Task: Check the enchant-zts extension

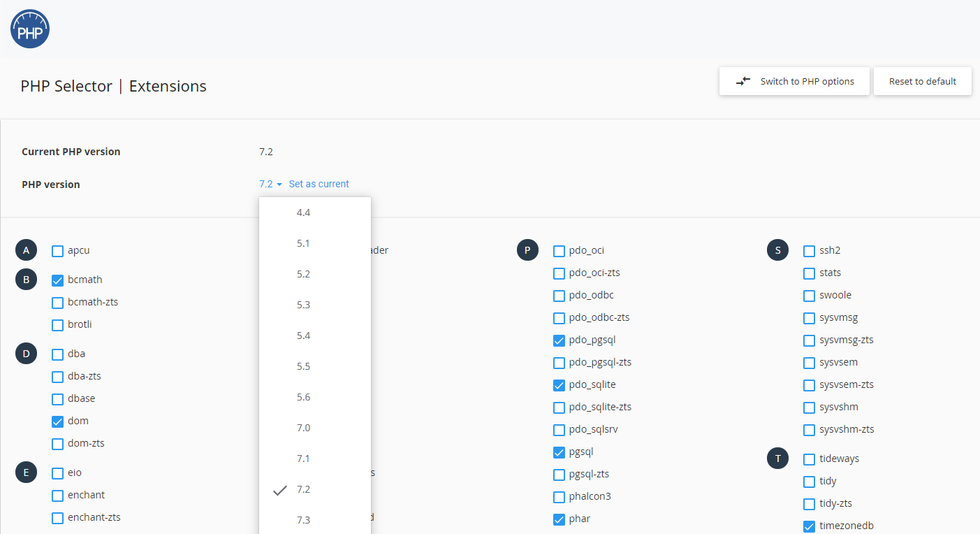Action: click(x=58, y=518)
